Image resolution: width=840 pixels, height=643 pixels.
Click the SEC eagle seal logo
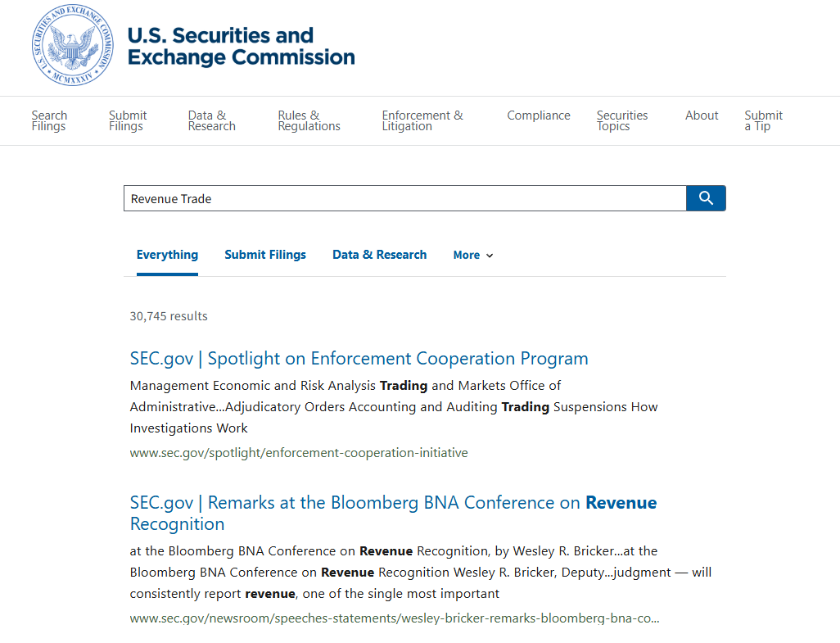click(74, 45)
